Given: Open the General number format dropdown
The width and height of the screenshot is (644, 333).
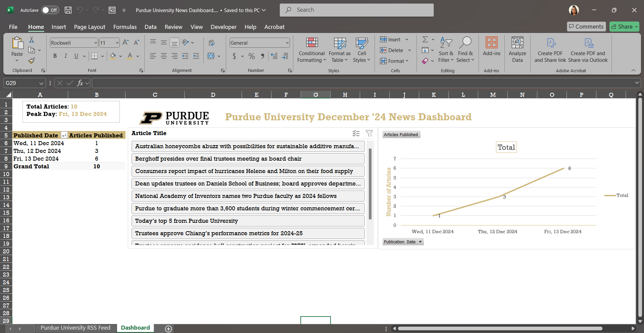Looking at the screenshot, I should (287, 43).
